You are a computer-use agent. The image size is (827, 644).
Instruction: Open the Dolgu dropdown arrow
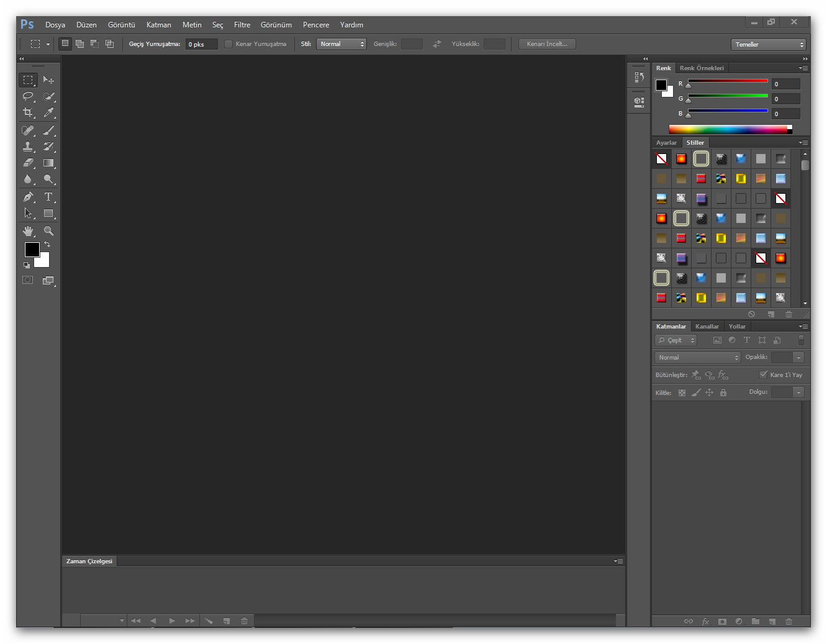[x=798, y=392]
